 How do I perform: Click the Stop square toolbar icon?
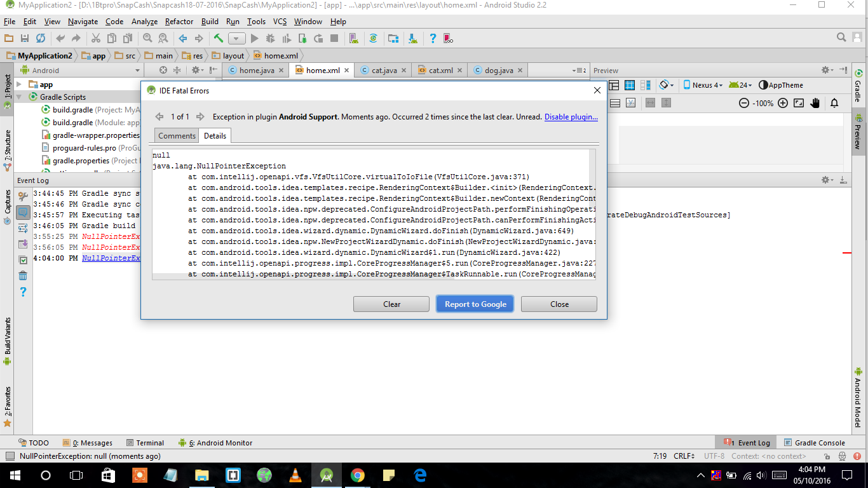click(334, 38)
